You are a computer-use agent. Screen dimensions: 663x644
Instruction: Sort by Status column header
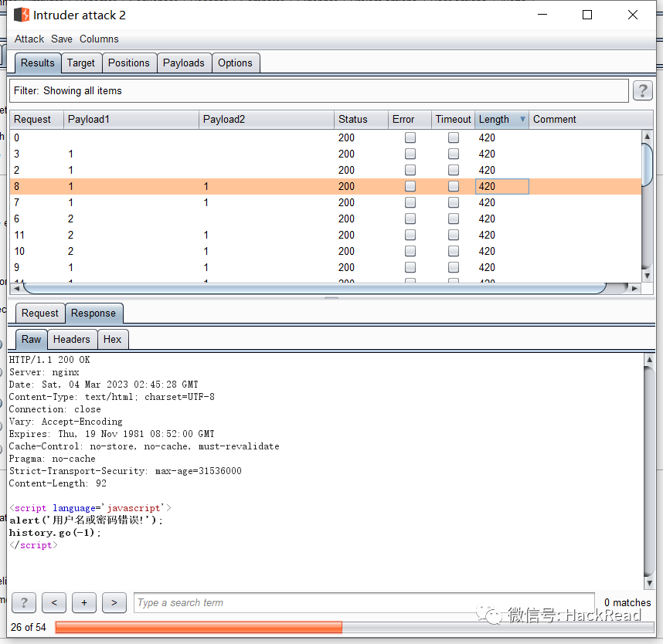(361, 119)
